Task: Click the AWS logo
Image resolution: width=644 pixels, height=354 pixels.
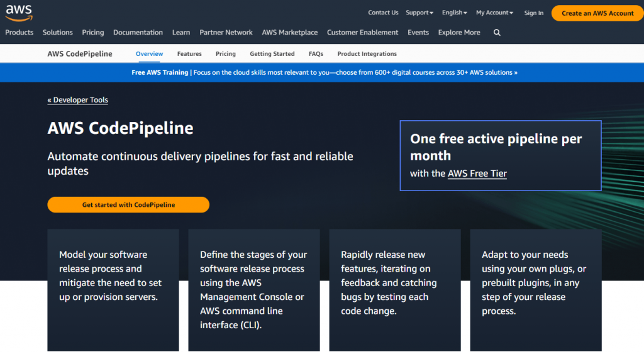Action: pos(19,13)
